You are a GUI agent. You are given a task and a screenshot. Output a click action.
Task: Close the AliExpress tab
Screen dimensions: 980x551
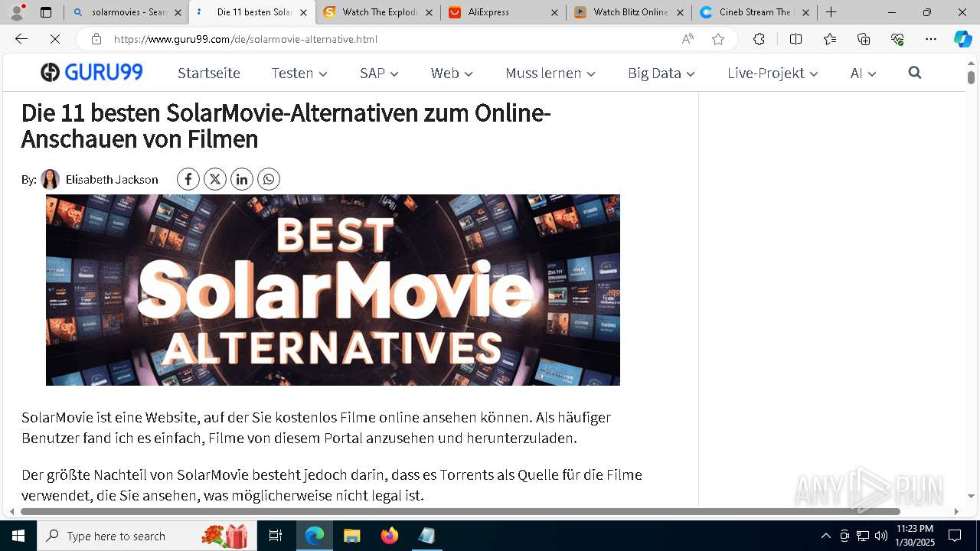click(554, 12)
